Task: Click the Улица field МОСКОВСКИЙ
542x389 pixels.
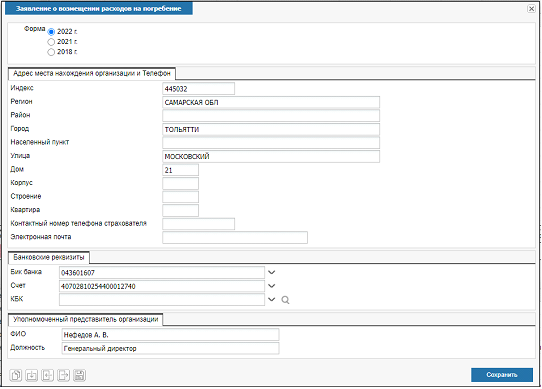Action: pyautogui.click(x=271, y=156)
